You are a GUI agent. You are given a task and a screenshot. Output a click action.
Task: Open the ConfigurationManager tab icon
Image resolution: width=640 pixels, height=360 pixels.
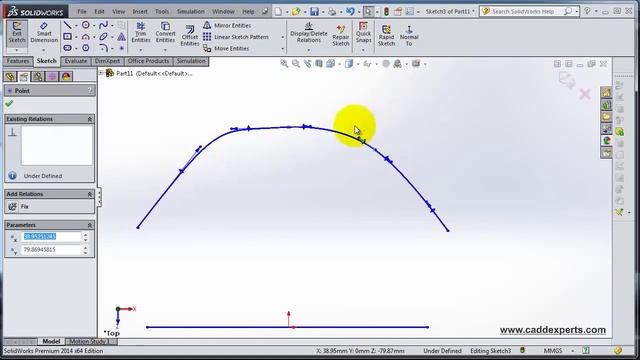click(x=38, y=76)
